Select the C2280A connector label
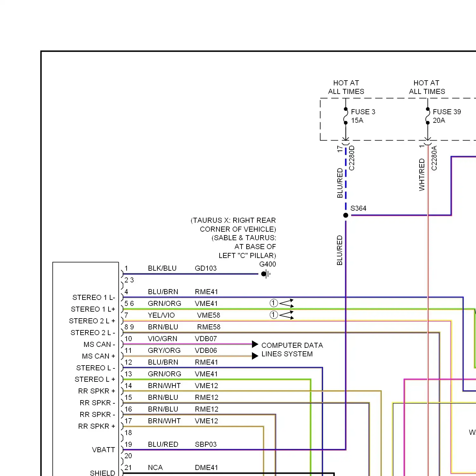The width and height of the screenshot is (476, 476). pos(434,158)
